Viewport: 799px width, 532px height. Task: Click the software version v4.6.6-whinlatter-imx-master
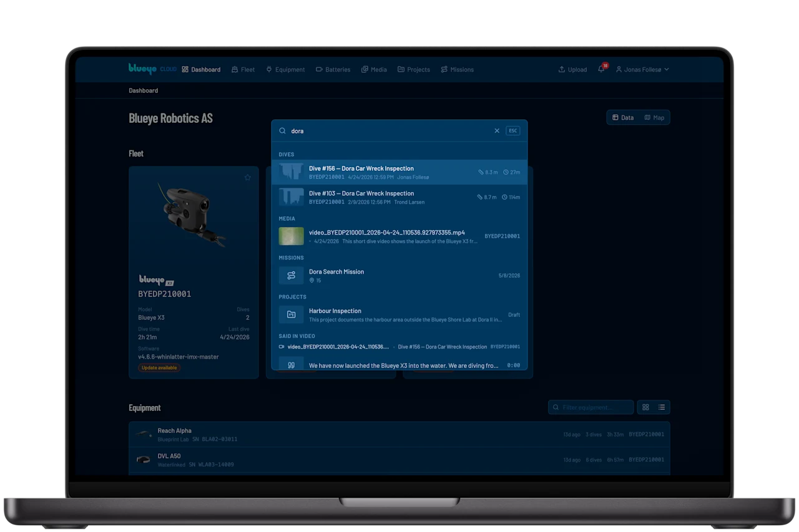[179, 357]
